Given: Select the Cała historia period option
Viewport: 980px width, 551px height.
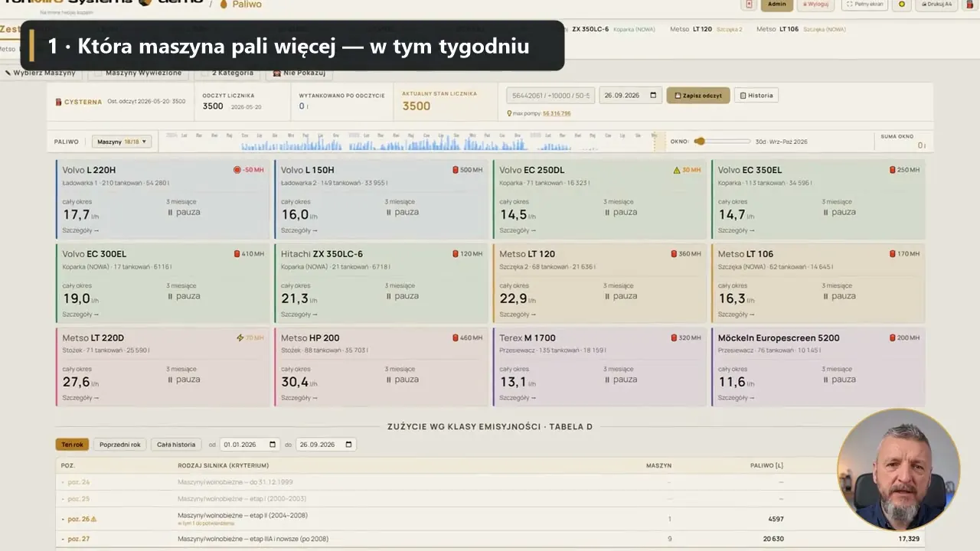Looking at the screenshot, I should (x=176, y=445).
